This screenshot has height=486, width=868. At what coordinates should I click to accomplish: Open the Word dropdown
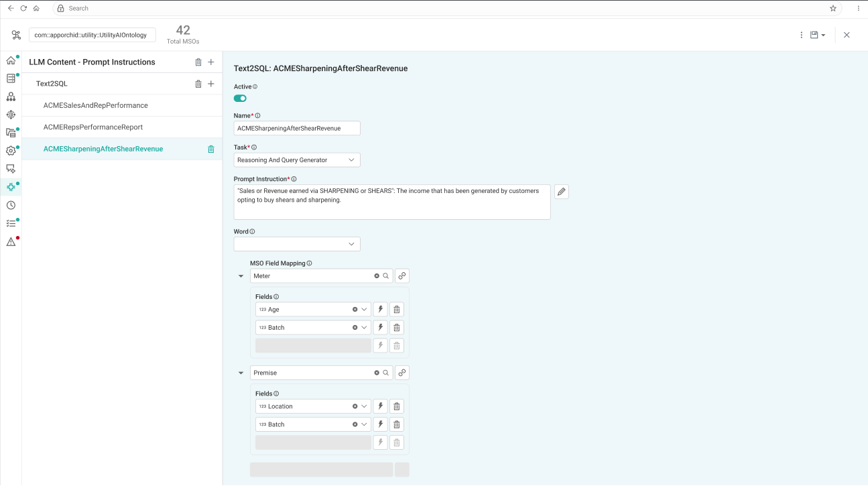297,244
